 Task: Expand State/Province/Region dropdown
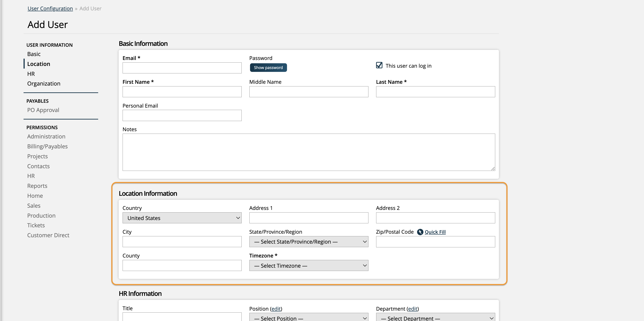click(309, 242)
